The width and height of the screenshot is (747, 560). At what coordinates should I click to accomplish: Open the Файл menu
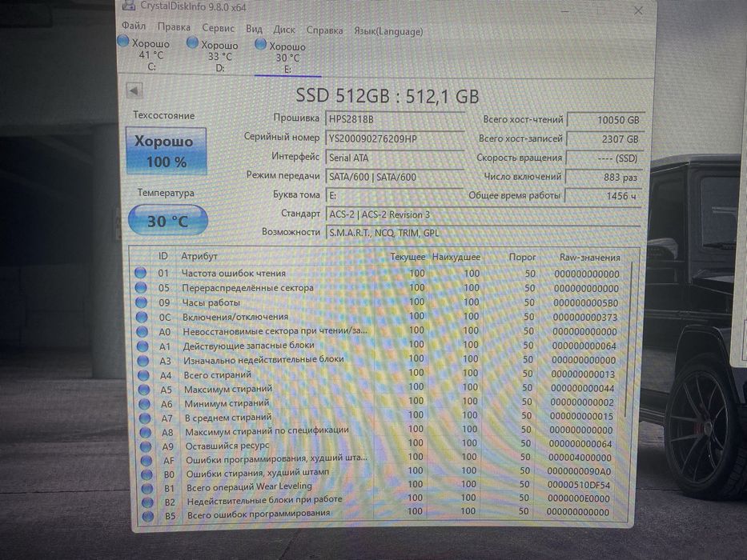pyautogui.click(x=134, y=26)
